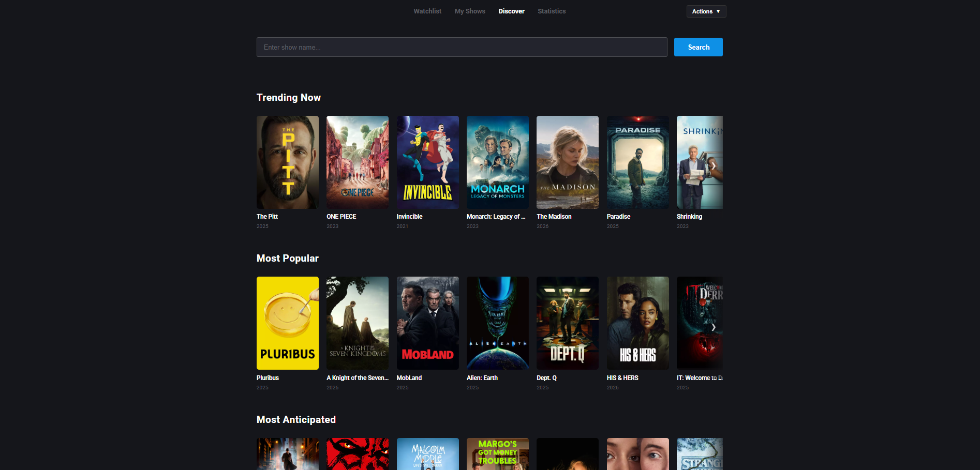The width and height of the screenshot is (980, 470).
Task: Select the Discover tab
Action: [511, 11]
